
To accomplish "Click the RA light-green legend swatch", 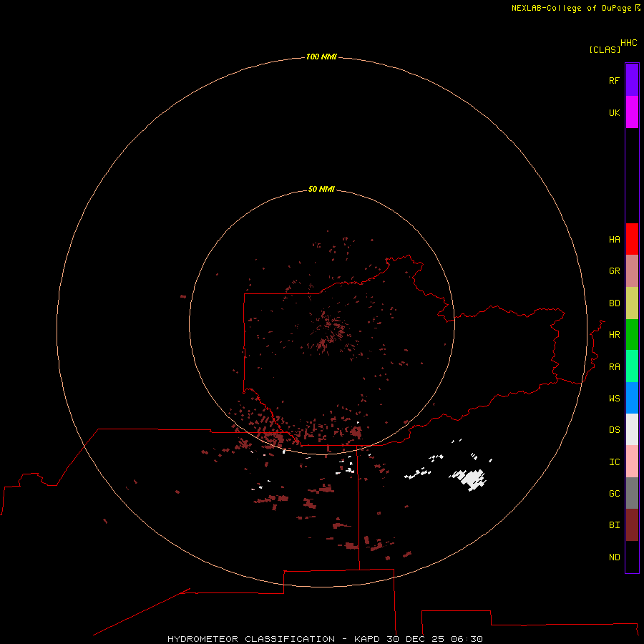I will click(632, 366).
